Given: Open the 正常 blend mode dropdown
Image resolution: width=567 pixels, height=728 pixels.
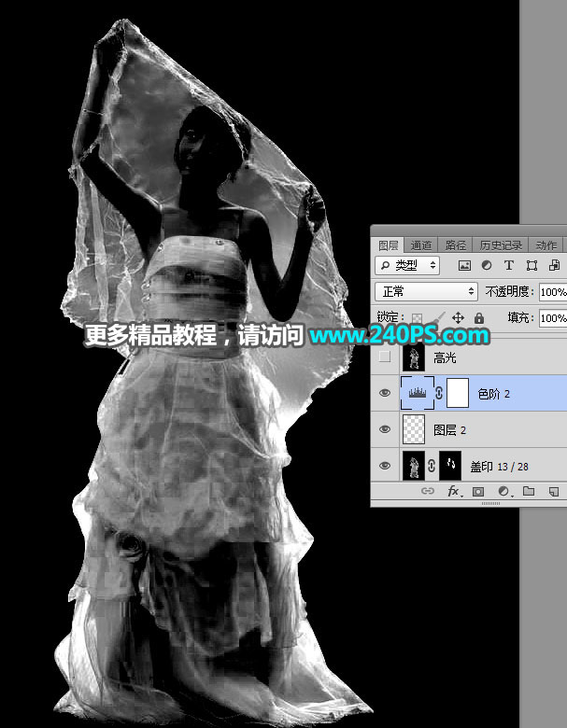Looking at the screenshot, I should click(426, 291).
